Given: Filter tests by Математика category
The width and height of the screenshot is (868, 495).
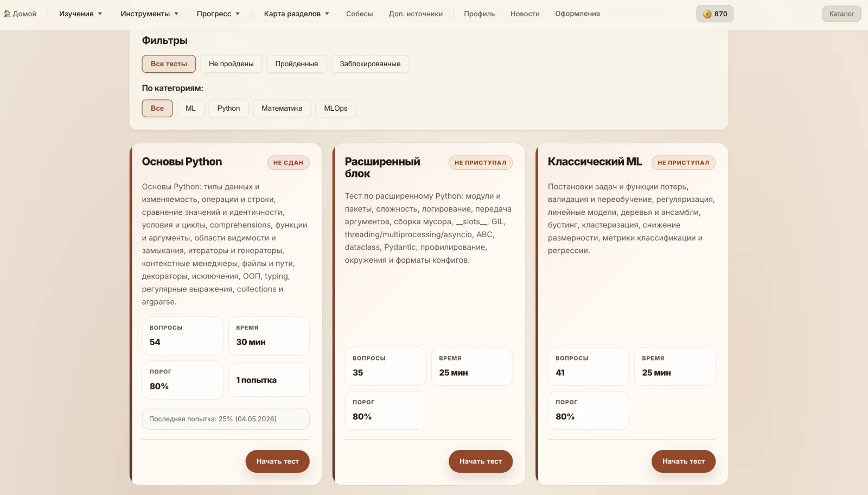Looking at the screenshot, I should [x=282, y=108].
